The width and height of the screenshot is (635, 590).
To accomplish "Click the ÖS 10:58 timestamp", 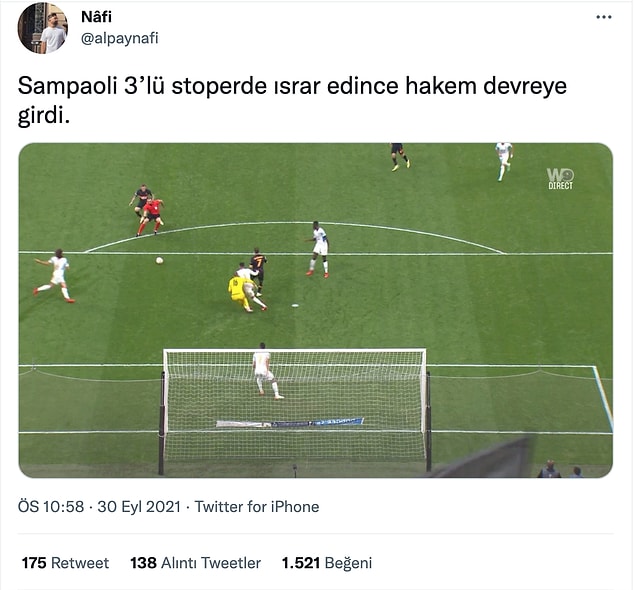I will click(51, 507).
